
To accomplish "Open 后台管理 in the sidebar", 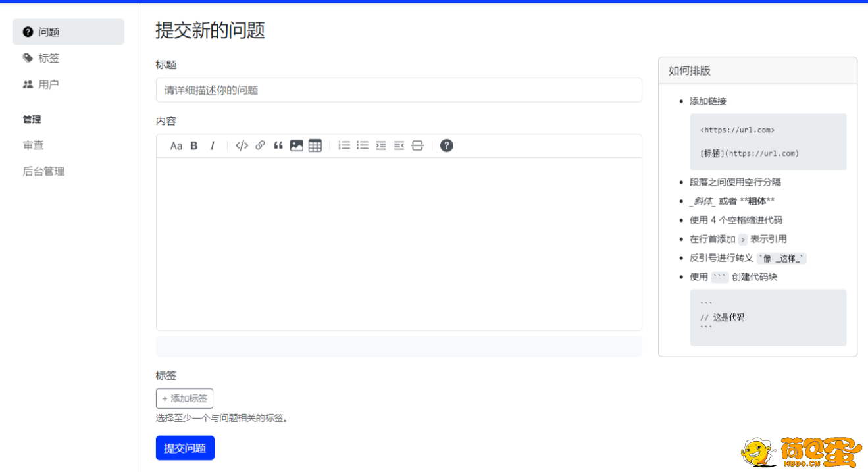I will 43,172.
